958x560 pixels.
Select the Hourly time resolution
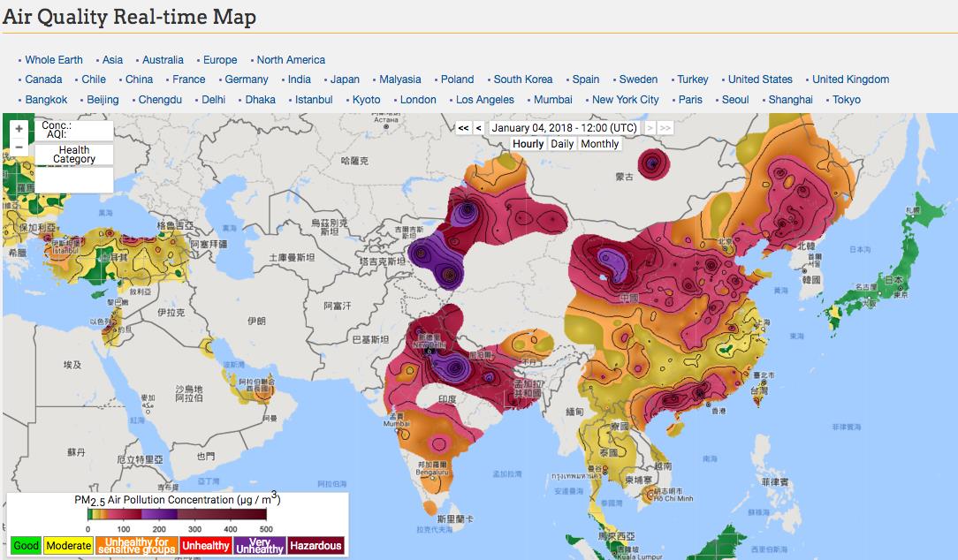point(528,144)
